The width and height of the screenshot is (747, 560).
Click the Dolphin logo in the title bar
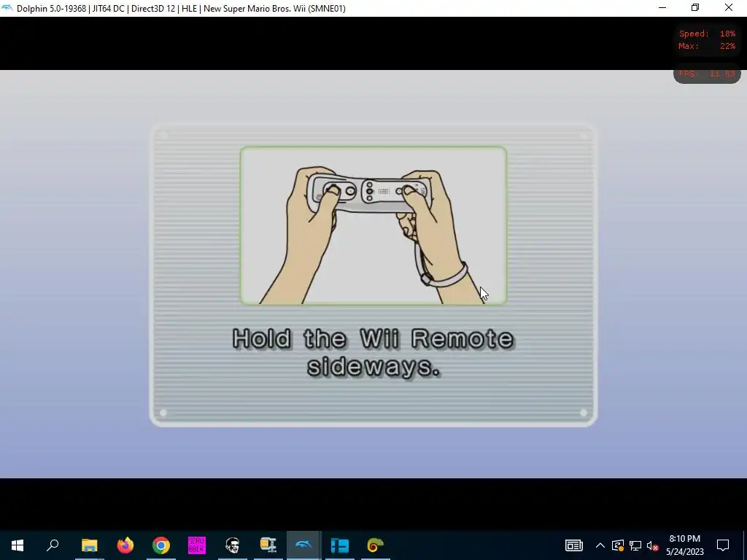[x=7, y=8]
